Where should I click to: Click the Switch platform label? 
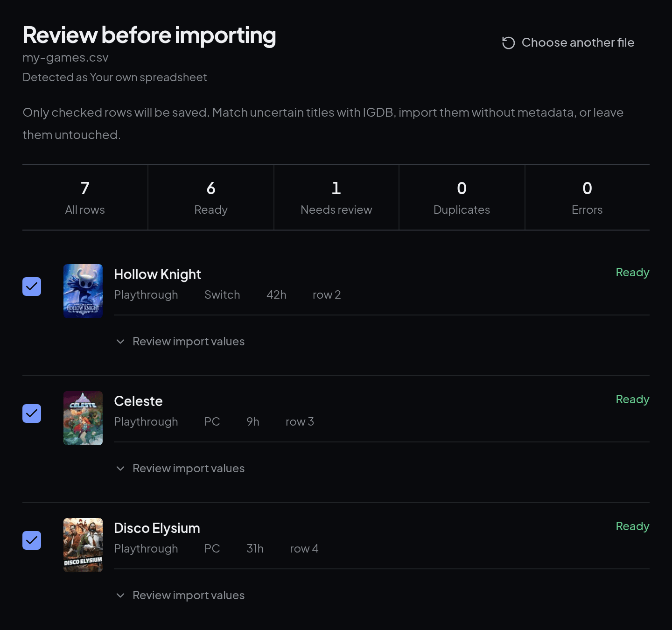pyautogui.click(x=222, y=295)
